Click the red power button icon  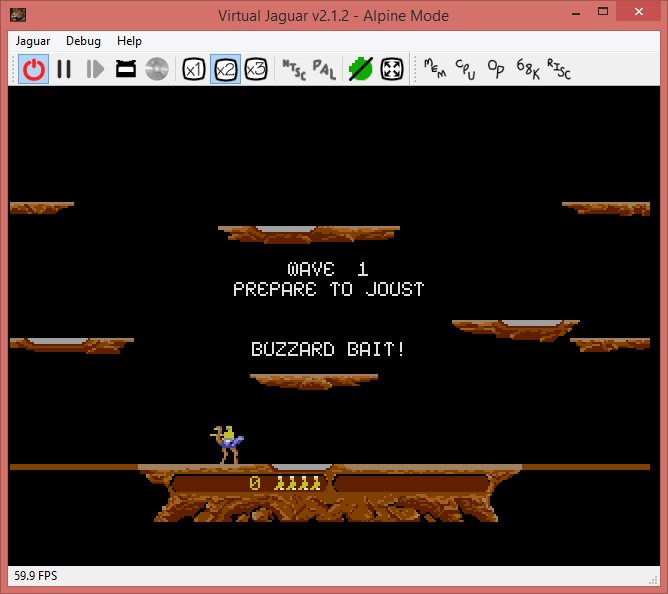[34, 69]
